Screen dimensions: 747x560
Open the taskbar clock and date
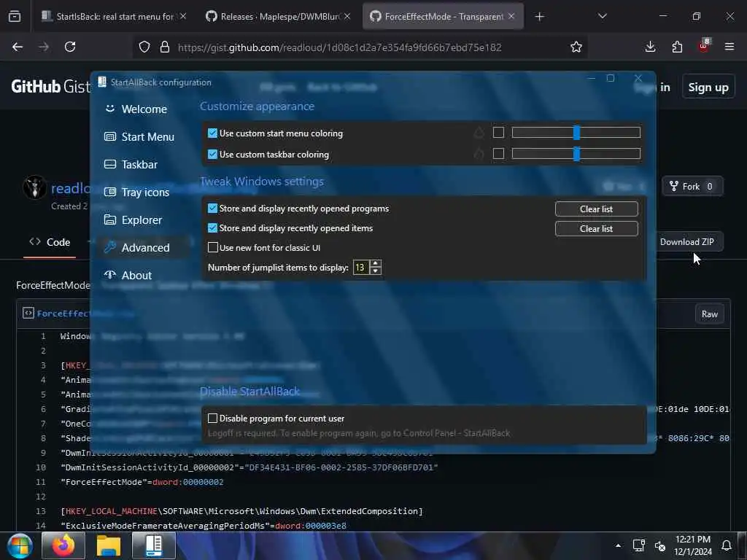693,545
